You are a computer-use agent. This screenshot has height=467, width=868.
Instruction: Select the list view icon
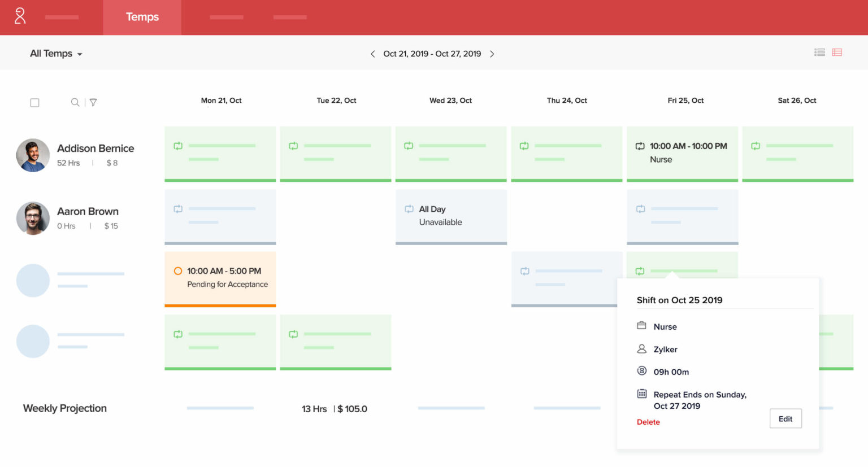pos(819,51)
